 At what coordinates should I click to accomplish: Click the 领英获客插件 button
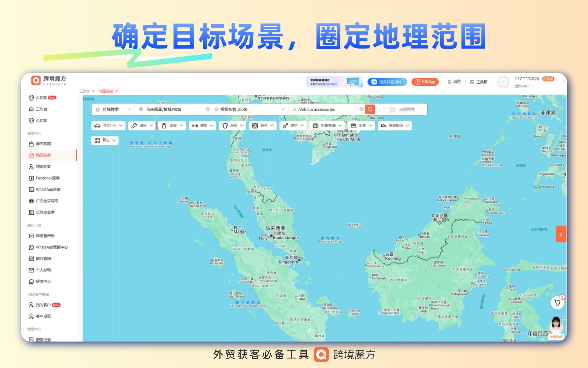click(387, 82)
